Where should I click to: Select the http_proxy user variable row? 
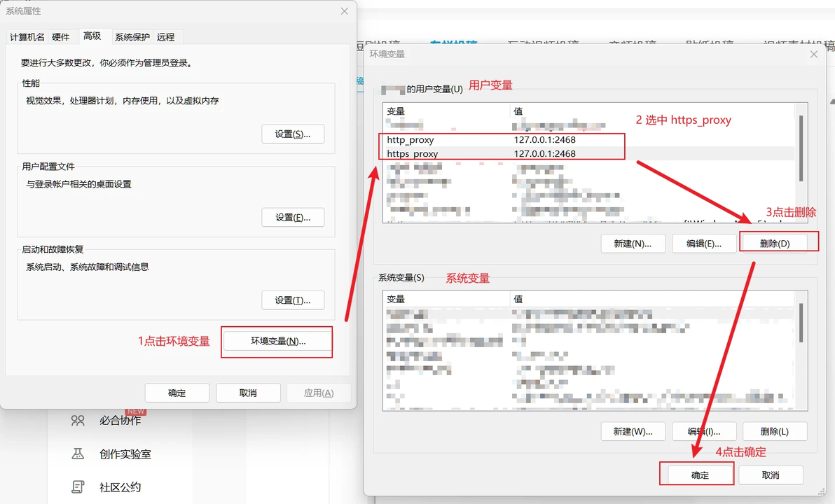click(588, 139)
